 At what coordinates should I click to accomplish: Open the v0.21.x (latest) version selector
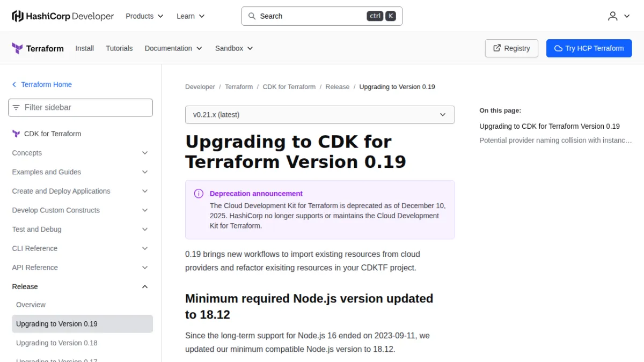[320, 115]
